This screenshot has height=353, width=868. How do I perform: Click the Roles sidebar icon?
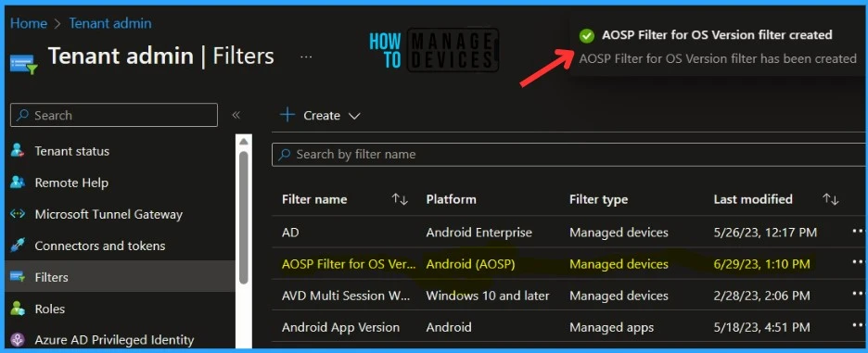[x=18, y=309]
